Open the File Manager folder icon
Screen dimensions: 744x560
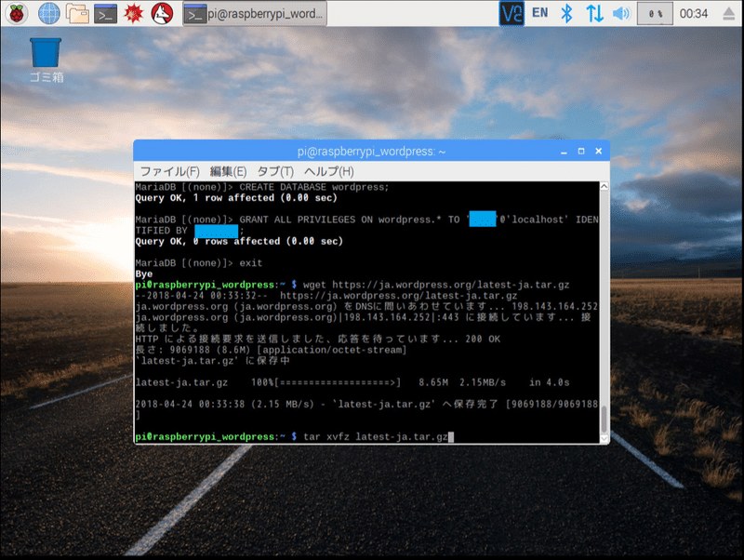click(x=77, y=14)
